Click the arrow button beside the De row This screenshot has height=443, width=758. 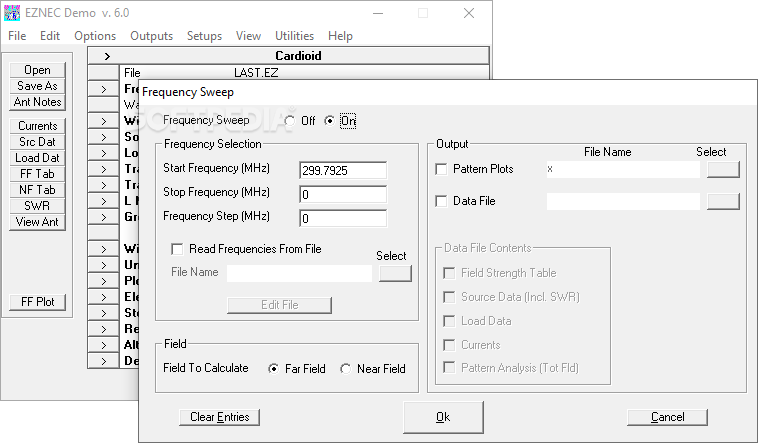pos(103,361)
